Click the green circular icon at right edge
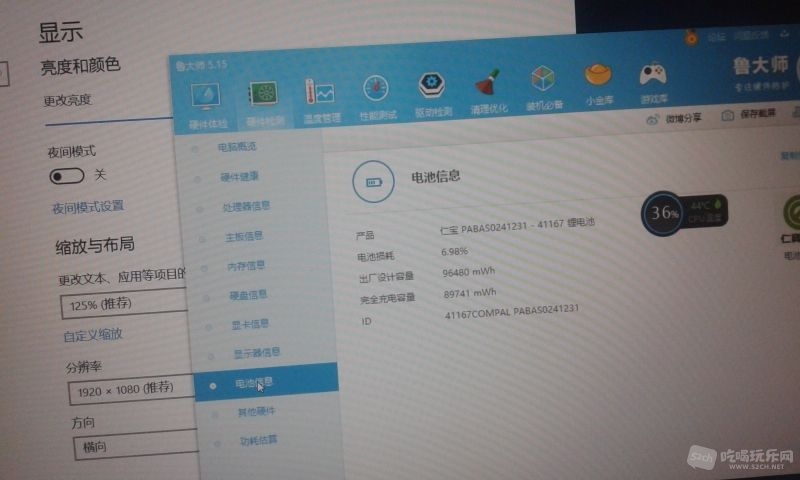 (x=791, y=213)
